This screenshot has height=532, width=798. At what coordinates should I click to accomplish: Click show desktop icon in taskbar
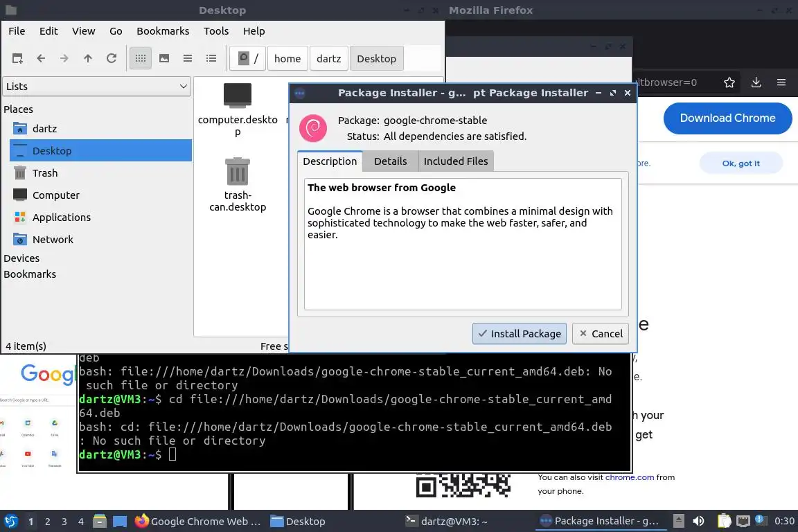point(120,522)
